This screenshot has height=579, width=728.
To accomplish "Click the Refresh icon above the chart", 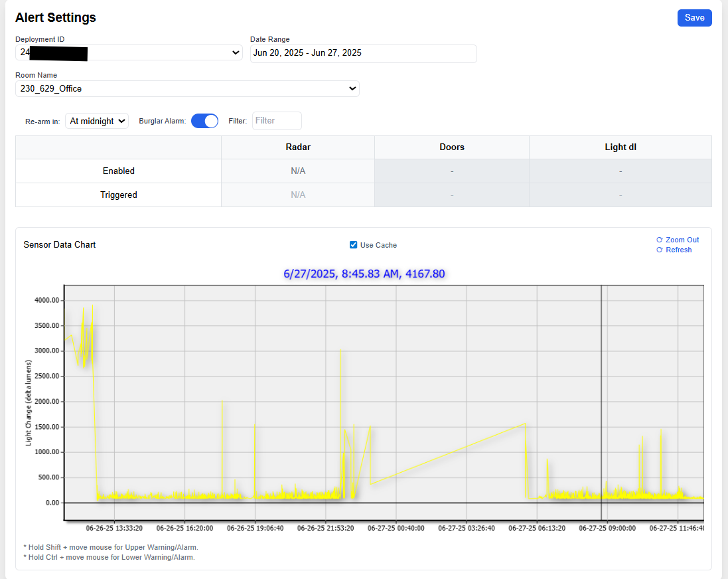I will point(659,250).
